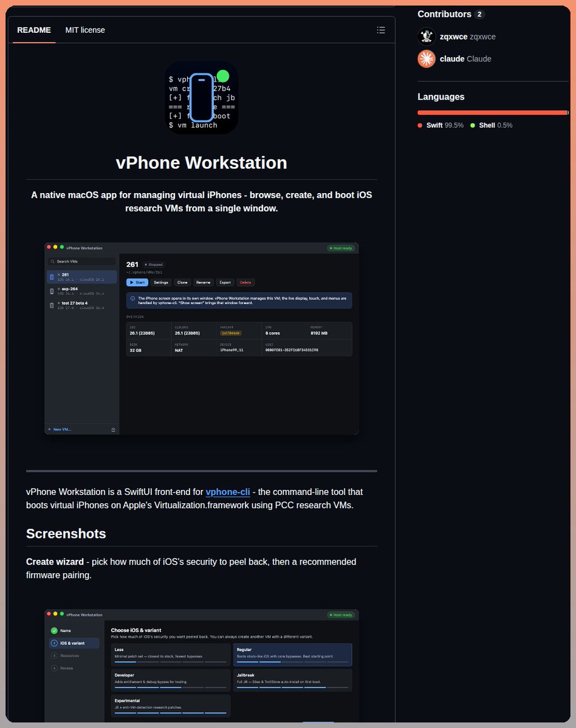
Task: Click the red Swift language dot
Action: [420, 125]
